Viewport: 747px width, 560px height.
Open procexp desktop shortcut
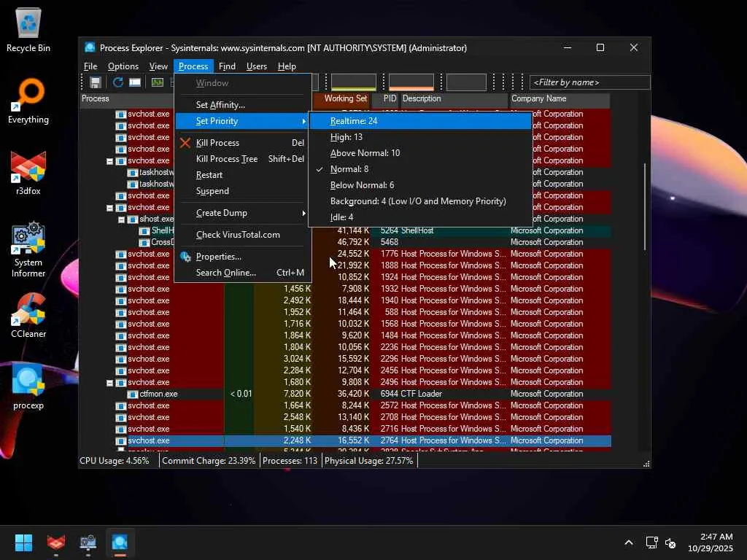28,386
